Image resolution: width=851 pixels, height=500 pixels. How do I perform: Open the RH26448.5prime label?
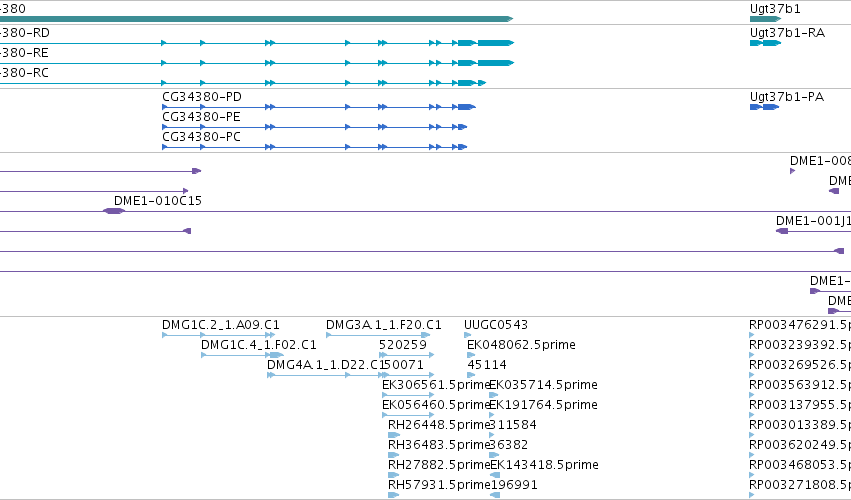pyautogui.click(x=440, y=425)
